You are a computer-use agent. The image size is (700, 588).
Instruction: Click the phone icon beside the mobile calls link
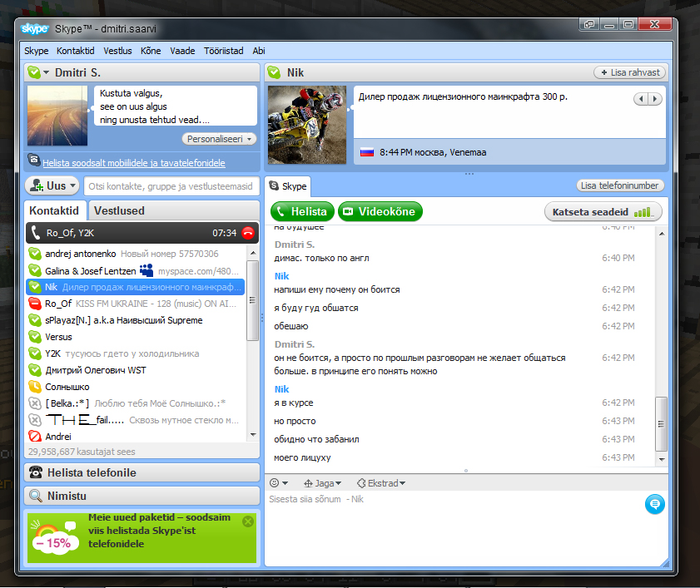click(34, 160)
